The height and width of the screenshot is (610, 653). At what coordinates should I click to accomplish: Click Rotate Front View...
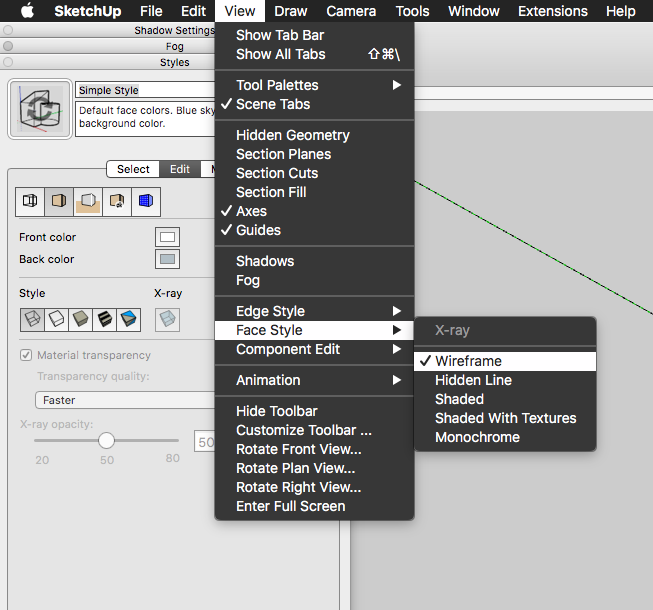314,449
